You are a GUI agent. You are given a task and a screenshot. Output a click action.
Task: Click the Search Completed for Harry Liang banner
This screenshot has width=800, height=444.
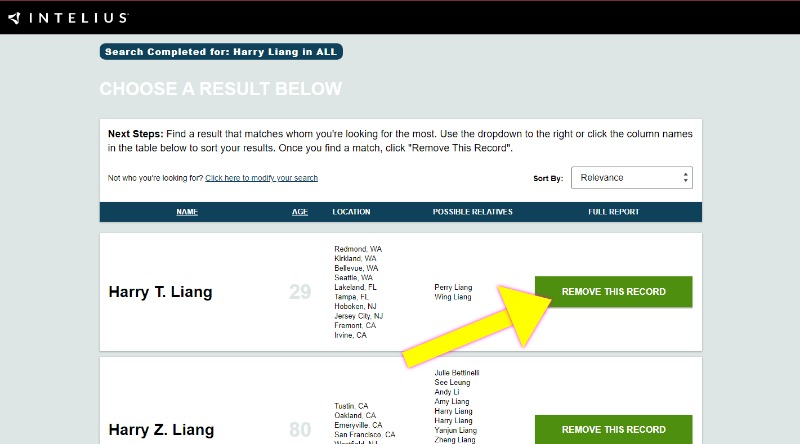click(221, 52)
